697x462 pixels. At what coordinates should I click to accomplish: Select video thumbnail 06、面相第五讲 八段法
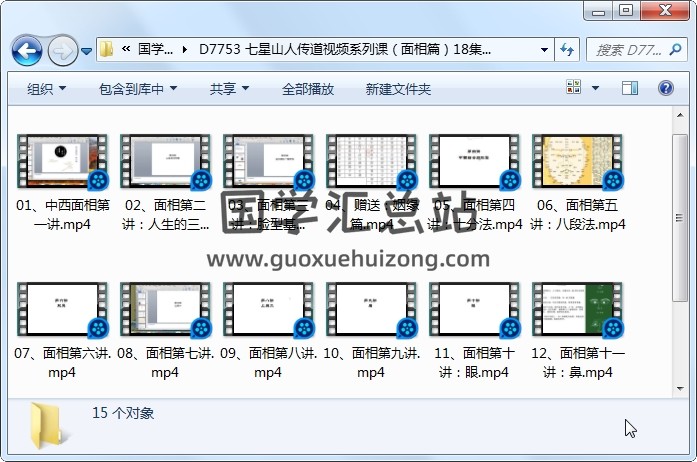pyautogui.click(x=577, y=161)
